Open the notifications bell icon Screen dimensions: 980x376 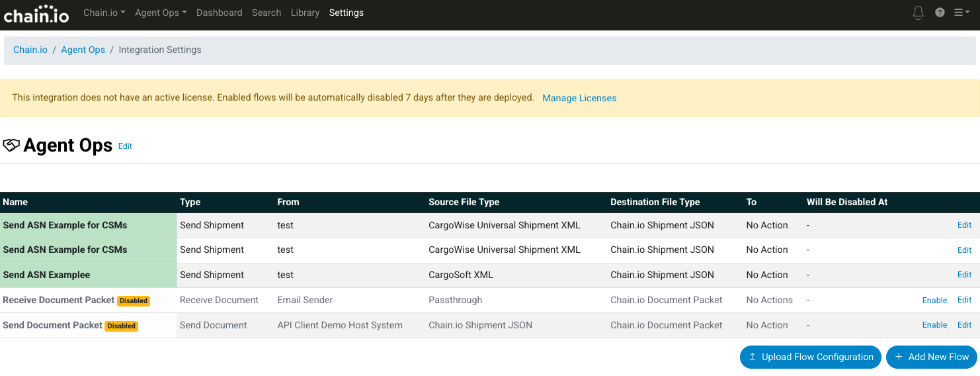[918, 13]
